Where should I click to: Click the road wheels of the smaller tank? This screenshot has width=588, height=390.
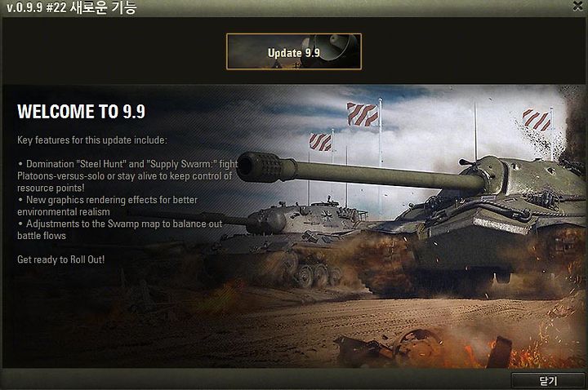pyautogui.click(x=316, y=275)
